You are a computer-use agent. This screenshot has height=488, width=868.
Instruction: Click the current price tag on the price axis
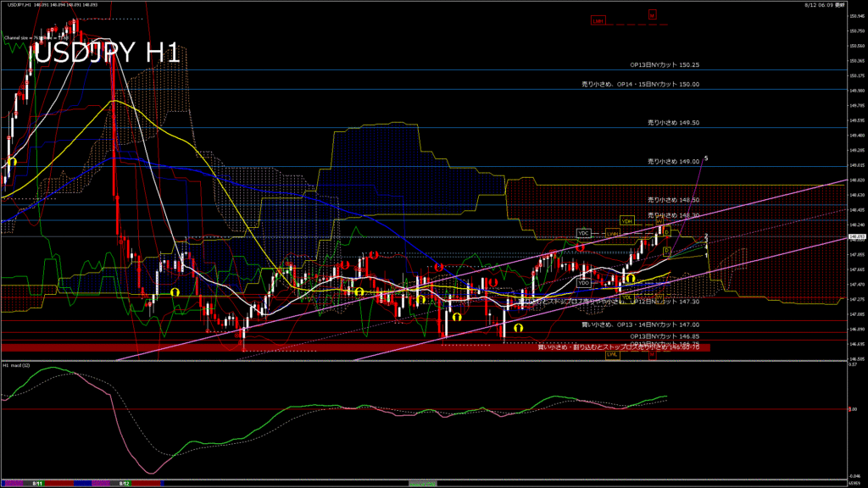click(856, 236)
